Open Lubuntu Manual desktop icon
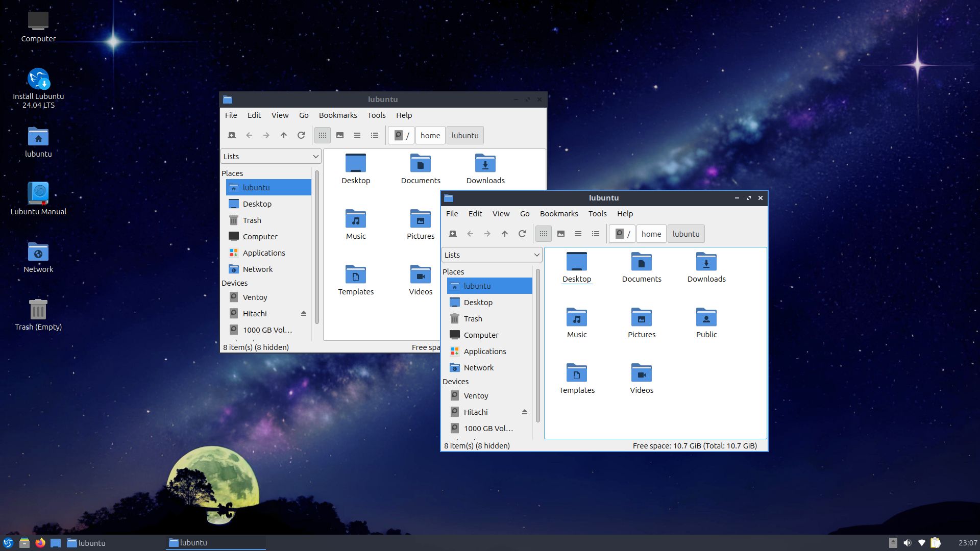The height and width of the screenshot is (551, 980). click(38, 198)
